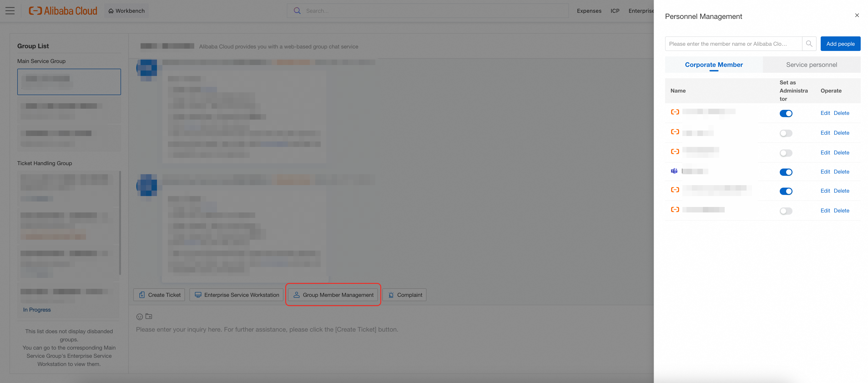Viewport: 868px width, 383px height.
Task: Click the last member's Alibaba Cloud icon
Action: click(675, 210)
